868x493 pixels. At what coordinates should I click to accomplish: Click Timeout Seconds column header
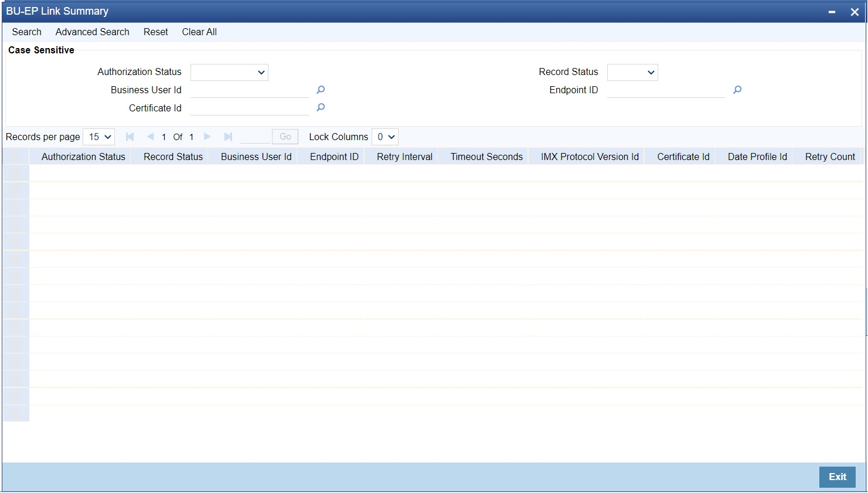tap(486, 157)
